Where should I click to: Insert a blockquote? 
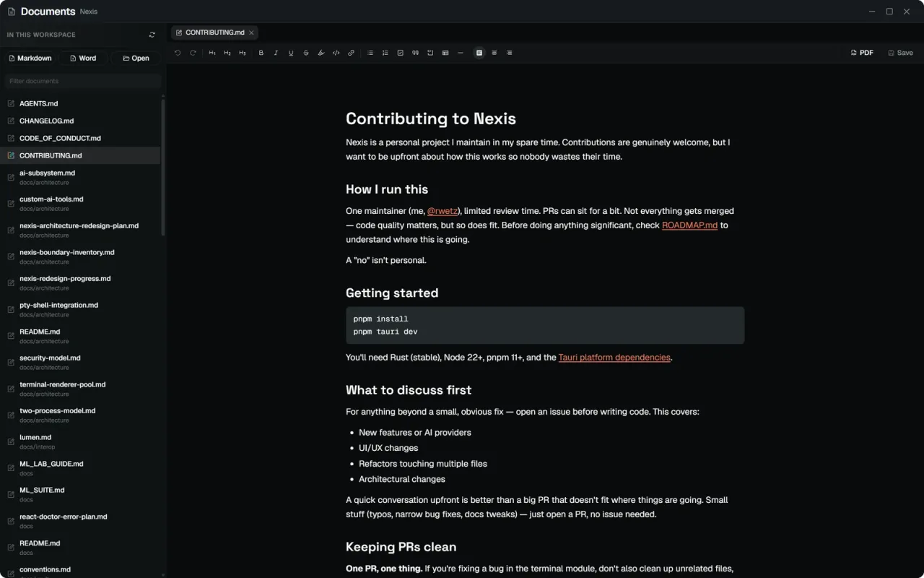point(415,53)
